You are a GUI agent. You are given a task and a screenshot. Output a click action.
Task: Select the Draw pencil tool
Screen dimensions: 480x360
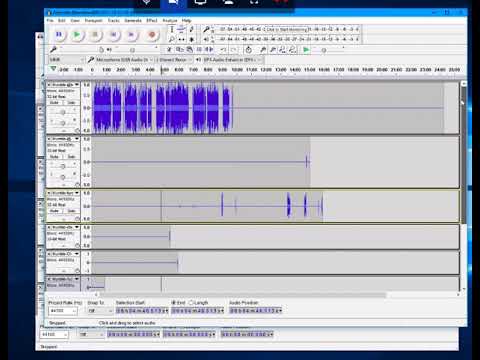pyautogui.click(x=192, y=29)
